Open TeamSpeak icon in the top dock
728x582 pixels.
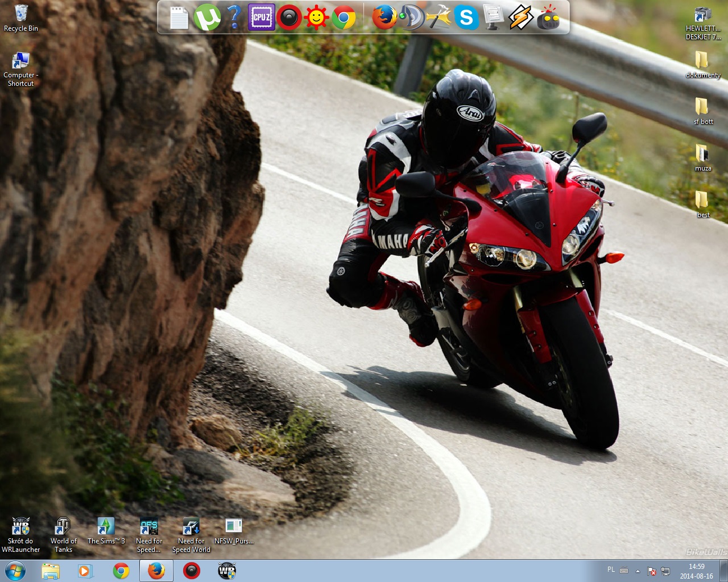point(411,18)
